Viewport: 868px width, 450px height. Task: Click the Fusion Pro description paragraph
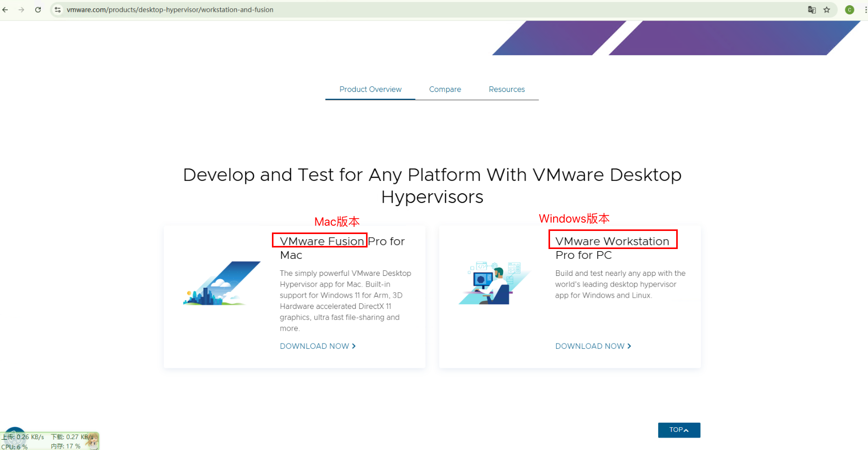click(x=345, y=301)
